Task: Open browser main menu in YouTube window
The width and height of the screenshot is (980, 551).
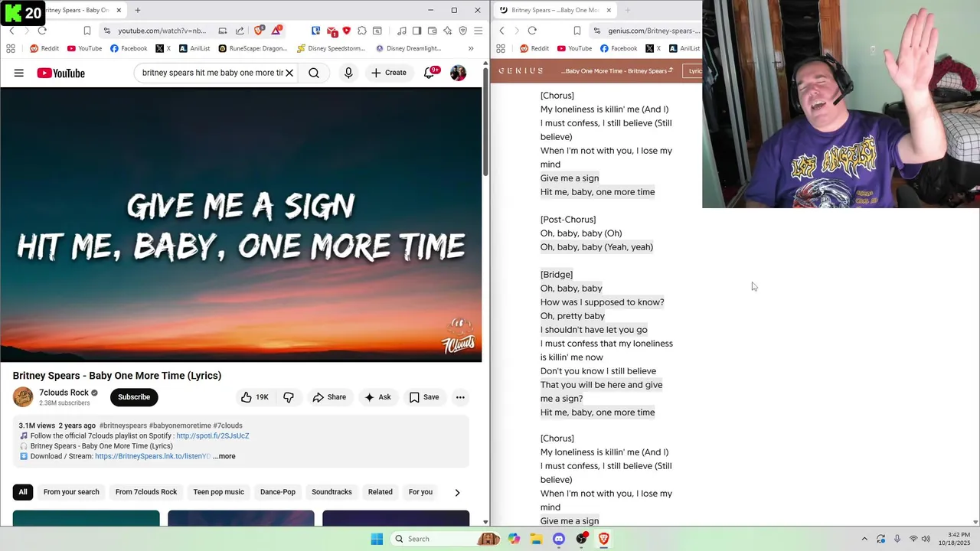Action: [478, 31]
